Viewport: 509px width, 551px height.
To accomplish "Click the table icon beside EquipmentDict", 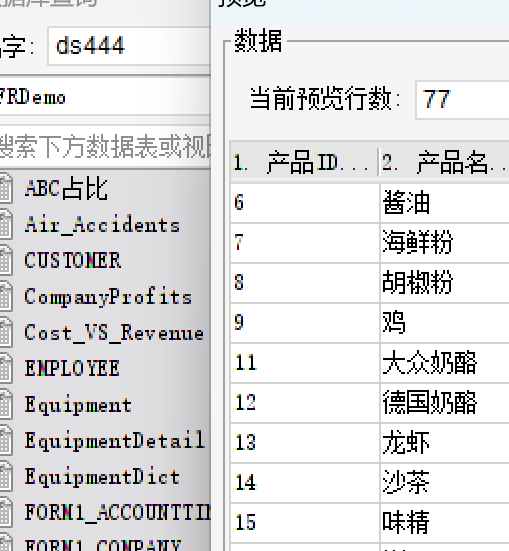I will (6, 477).
